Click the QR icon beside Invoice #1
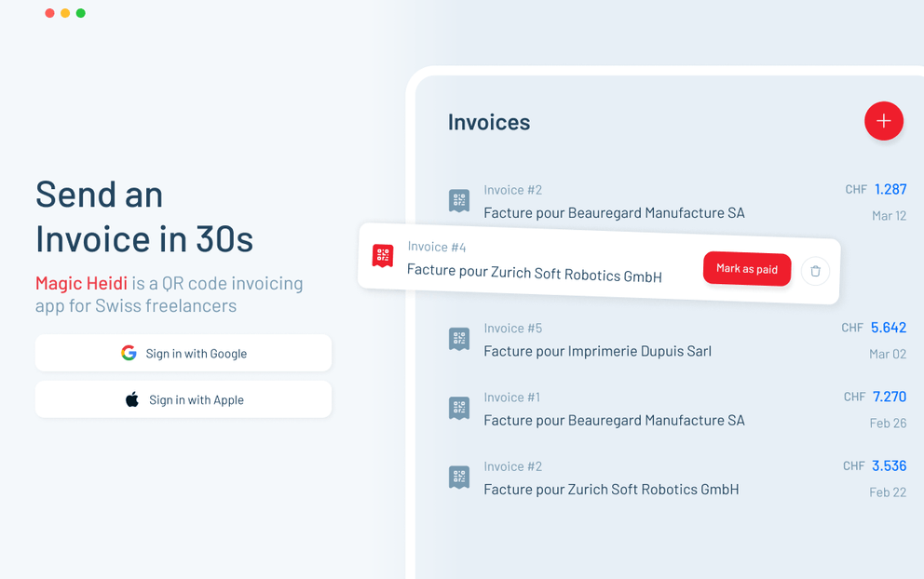Screen dimensions: 924x579 point(459,408)
